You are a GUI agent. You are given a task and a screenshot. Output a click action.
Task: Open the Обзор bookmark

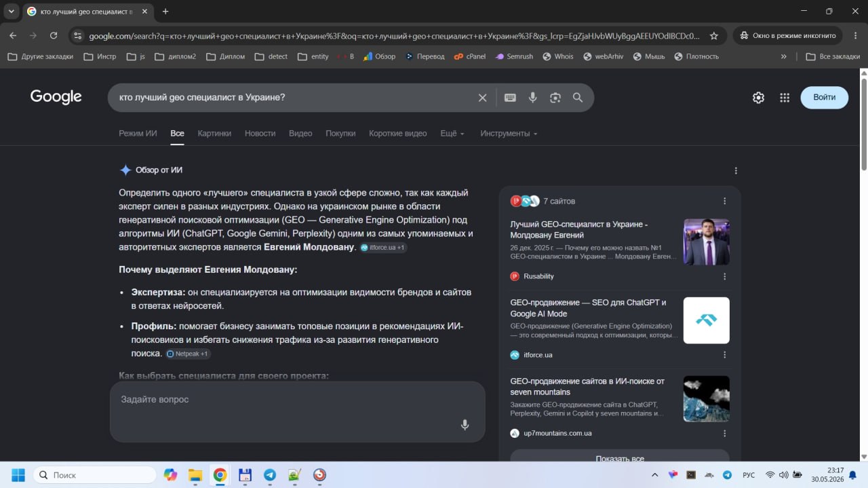tap(379, 56)
